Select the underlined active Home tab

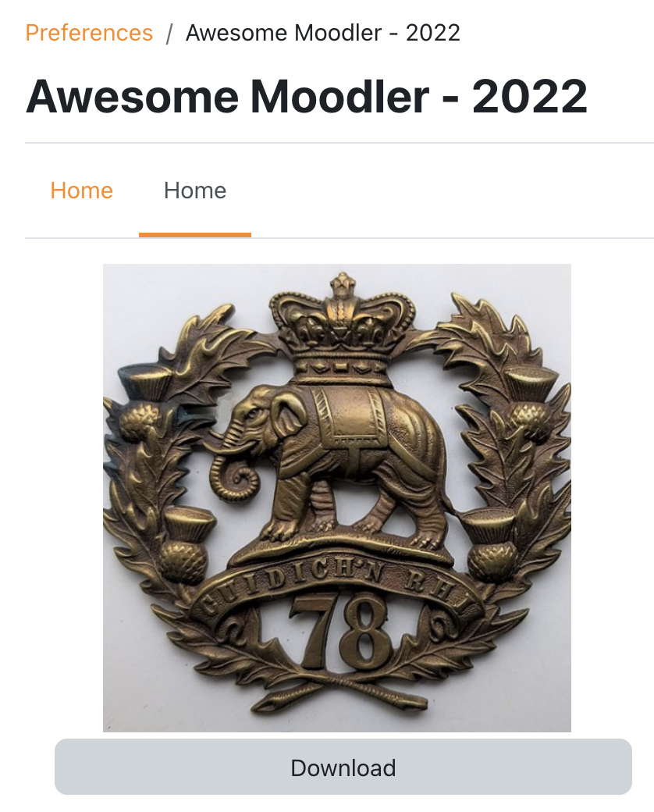click(194, 191)
